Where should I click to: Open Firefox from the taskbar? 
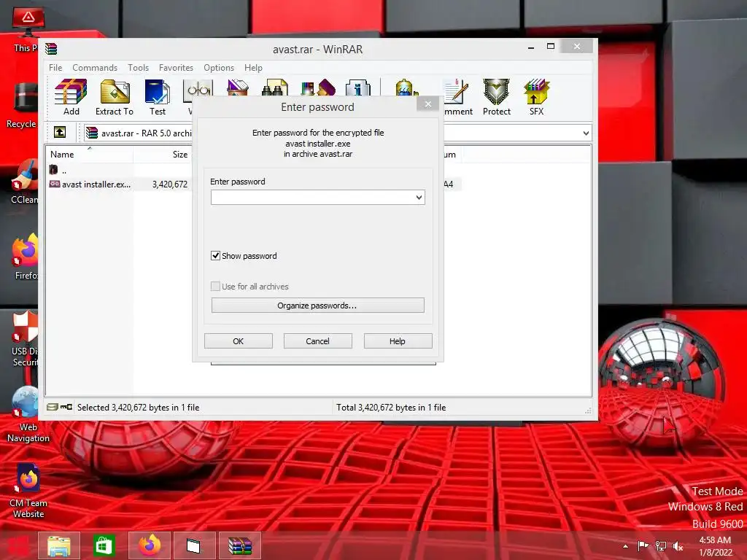pos(149,545)
